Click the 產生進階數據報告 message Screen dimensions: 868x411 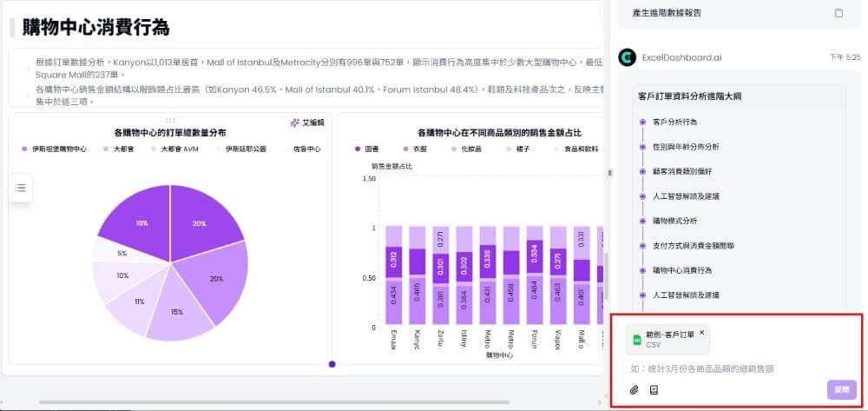667,13
